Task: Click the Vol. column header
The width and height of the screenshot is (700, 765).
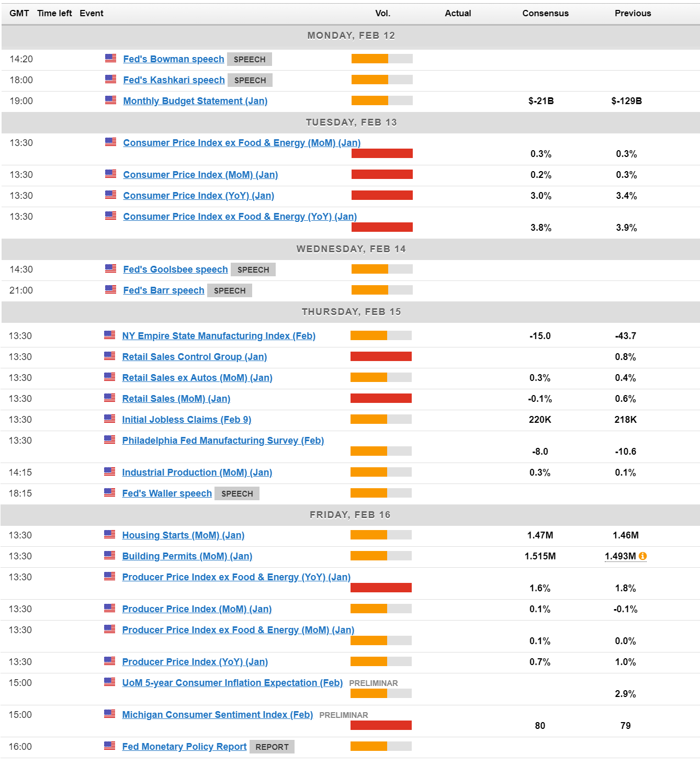Action: [382, 13]
